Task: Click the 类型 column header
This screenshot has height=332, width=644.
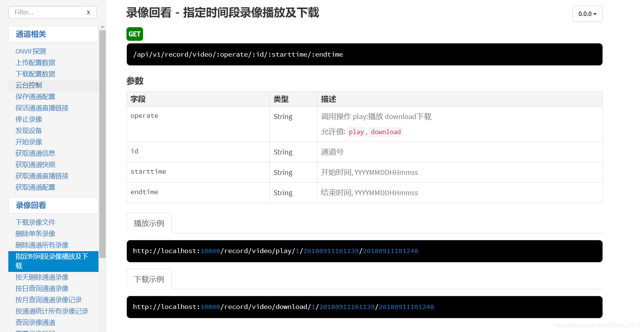Action: pyautogui.click(x=293, y=99)
